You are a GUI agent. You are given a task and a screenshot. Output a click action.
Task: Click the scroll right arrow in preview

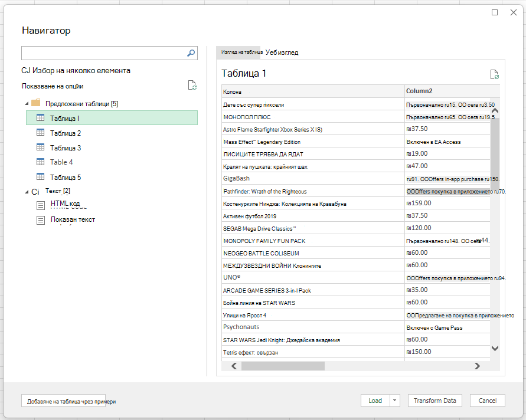[x=477, y=366]
